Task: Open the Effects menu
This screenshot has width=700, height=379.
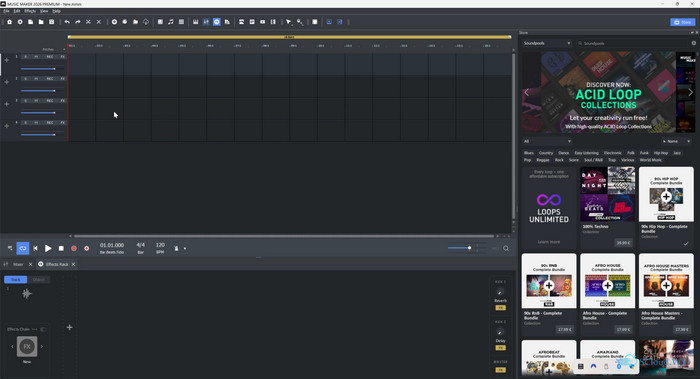Action: click(x=30, y=11)
